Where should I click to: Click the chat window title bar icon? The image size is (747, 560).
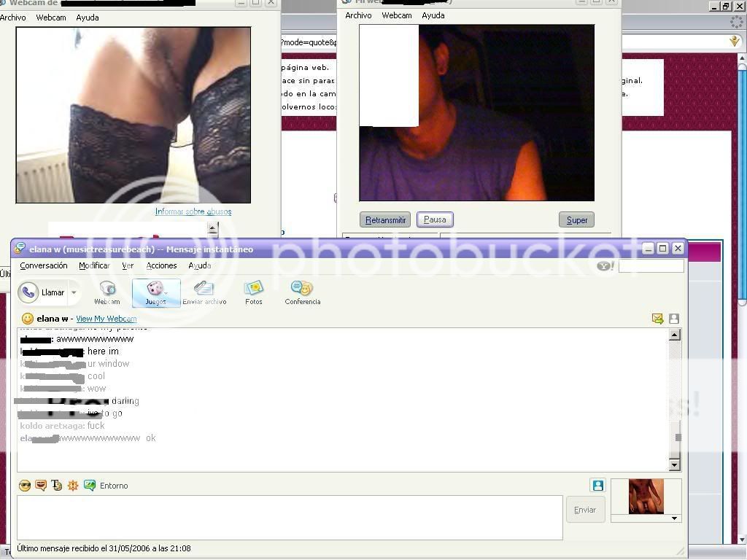tap(20, 248)
